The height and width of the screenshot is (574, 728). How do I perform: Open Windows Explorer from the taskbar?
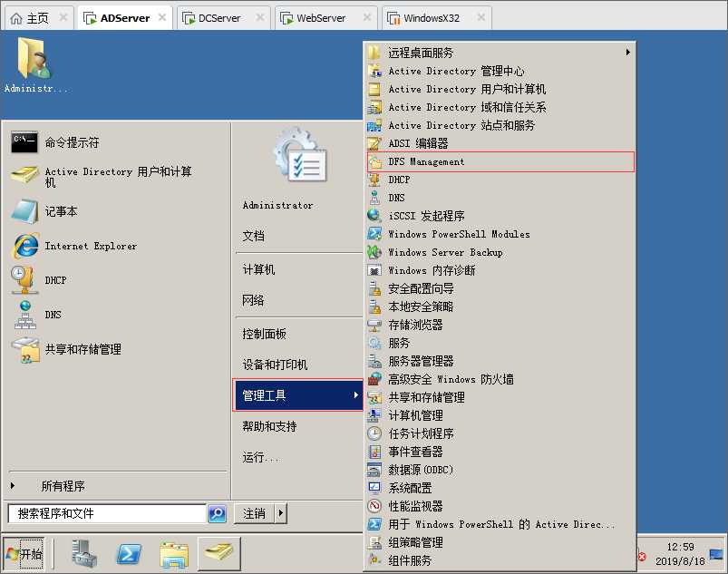pos(174,553)
